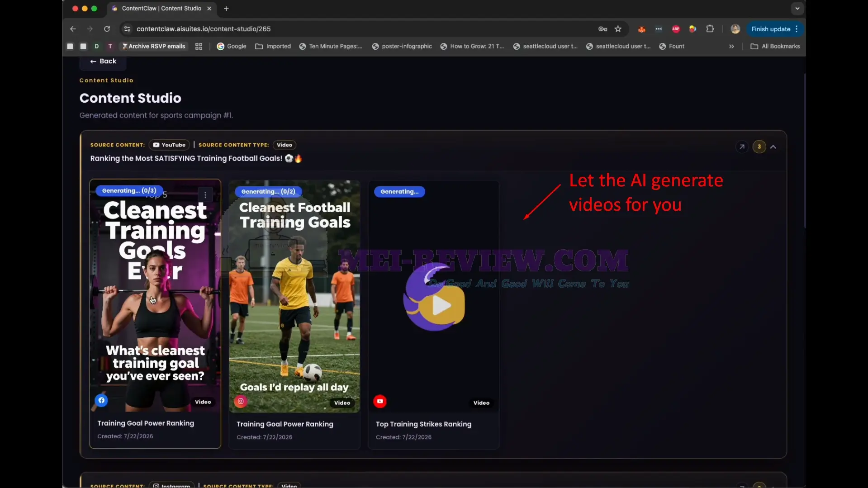Open the three-dot menu on the Facebook video card
The height and width of the screenshot is (488, 868).
[205, 195]
